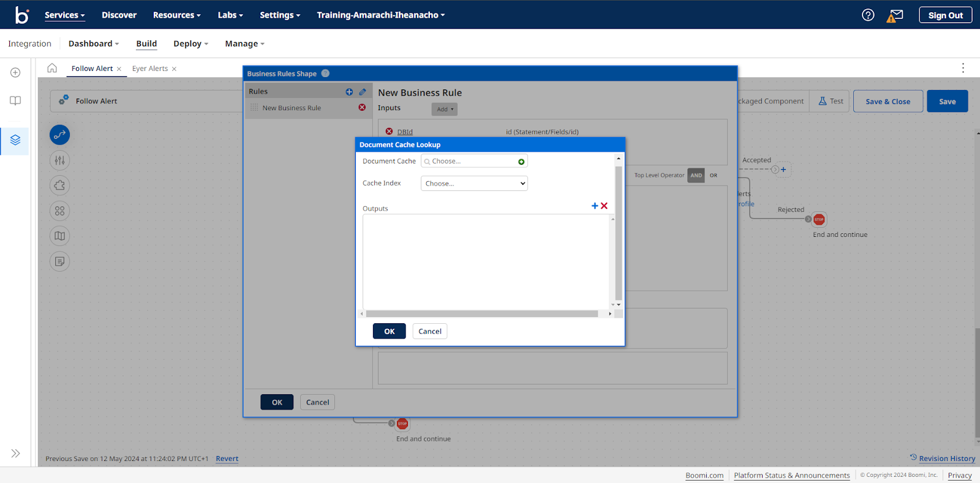Image resolution: width=980 pixels, height=483 pixels.
Task: Select the Execute shapes palette icon
Action: click(x=59, y=135)
